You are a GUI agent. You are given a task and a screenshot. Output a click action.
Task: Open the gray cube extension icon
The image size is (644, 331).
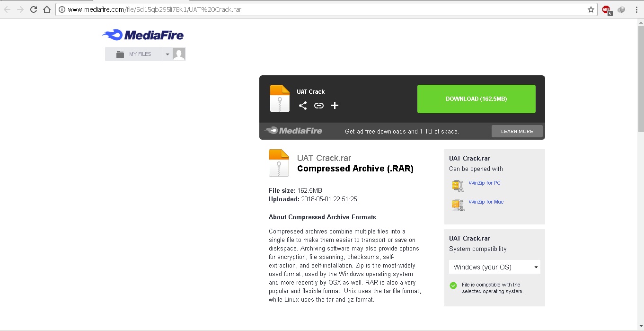621,9
